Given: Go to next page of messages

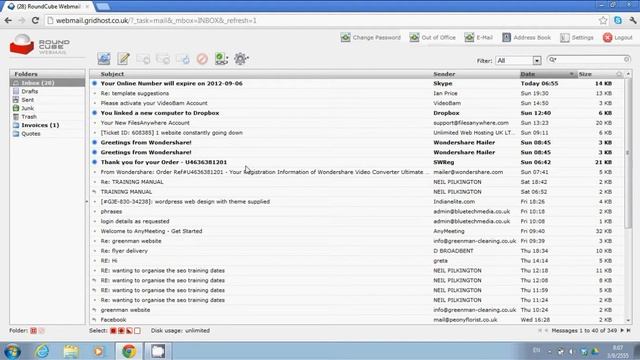Looking at the screenshot, I should point(622,331).
